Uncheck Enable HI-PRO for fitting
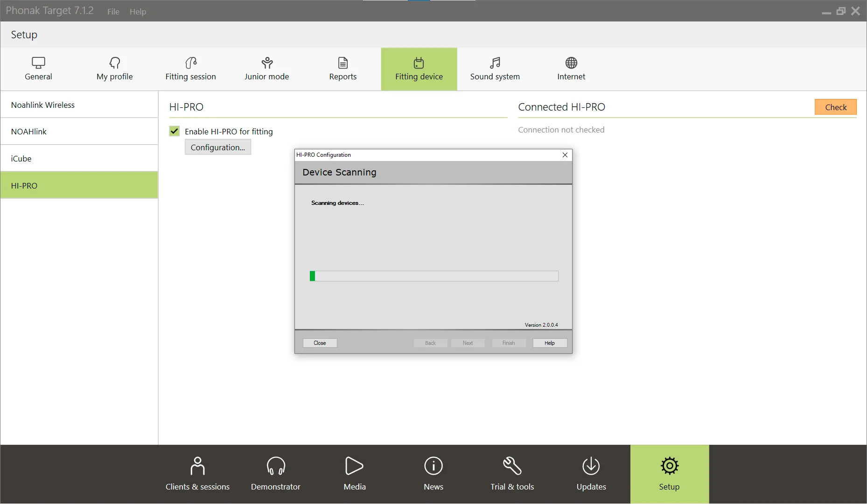Image resolution: width=867 pixels, height=504 pixels. [175, 131]
